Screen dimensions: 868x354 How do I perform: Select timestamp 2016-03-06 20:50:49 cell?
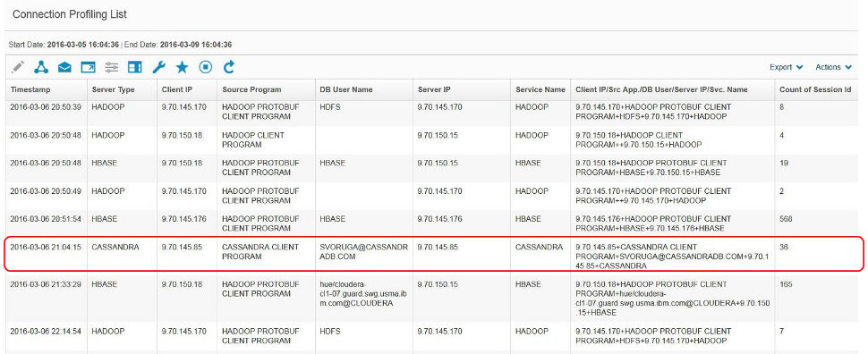pos(46,190)
